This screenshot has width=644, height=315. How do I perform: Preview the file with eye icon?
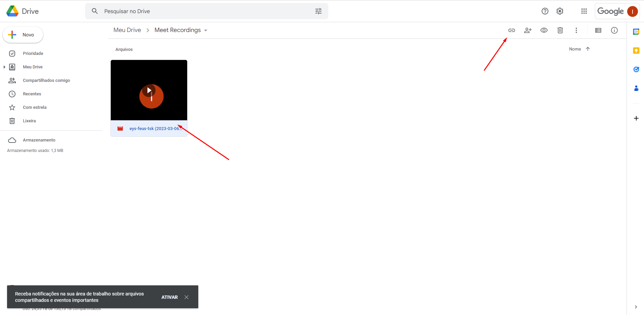544,30
